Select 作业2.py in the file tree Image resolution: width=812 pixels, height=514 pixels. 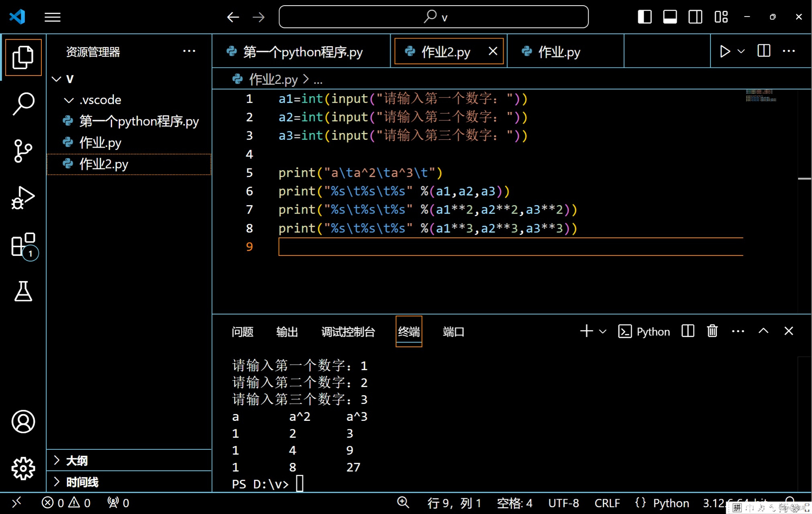(x=129, y=164)
